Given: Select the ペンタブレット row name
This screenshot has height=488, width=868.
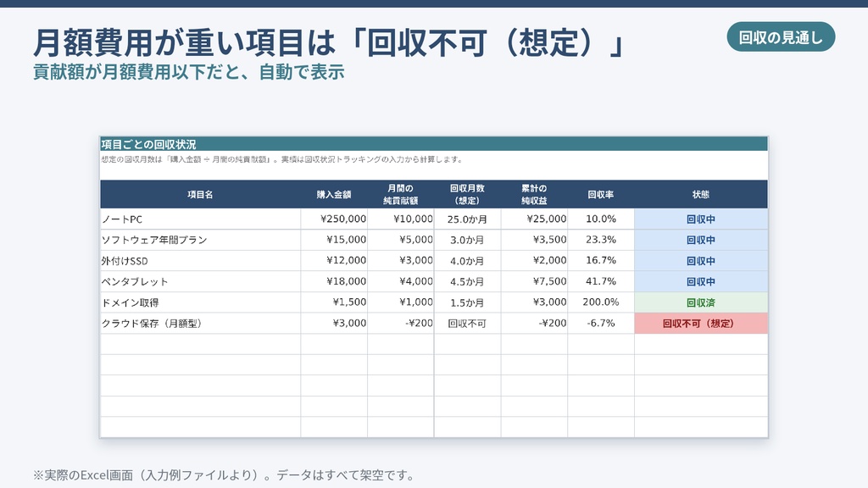Looking at the screenshot, I should pos(200,281).
